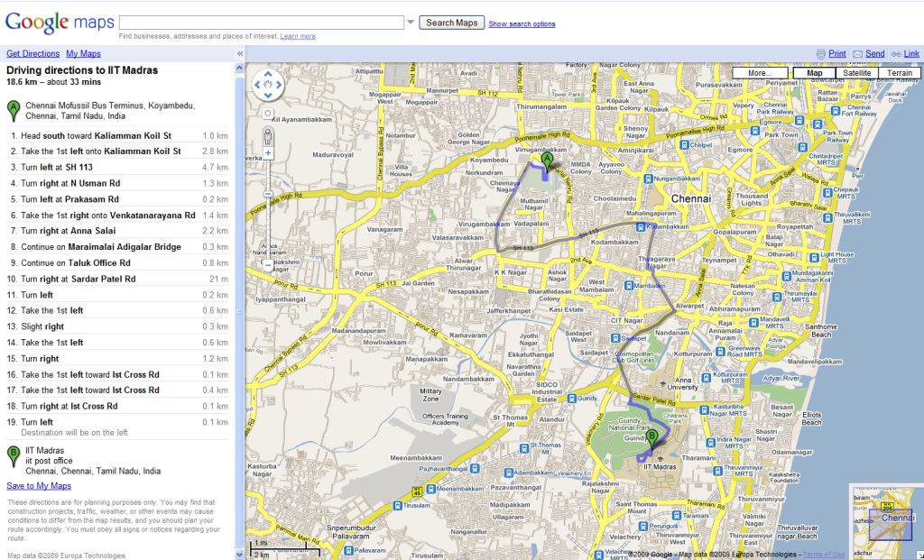Pan the map down with the south arrow
Screen dimensions: 924x560
tap(268, 96)
